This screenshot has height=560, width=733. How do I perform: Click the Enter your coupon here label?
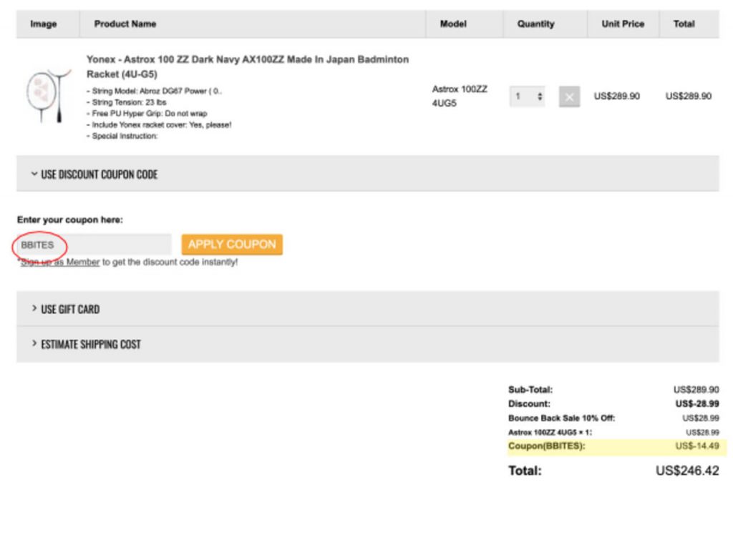[x=70, y=220]
